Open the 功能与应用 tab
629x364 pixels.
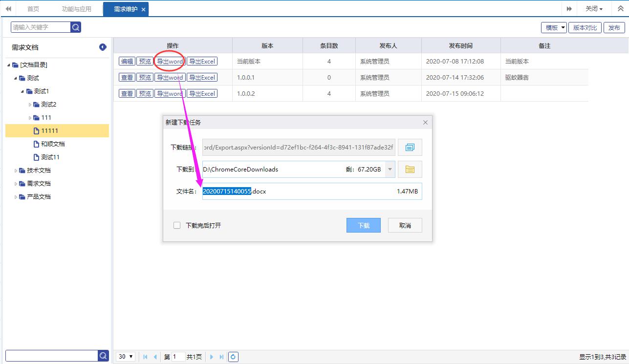77,9
